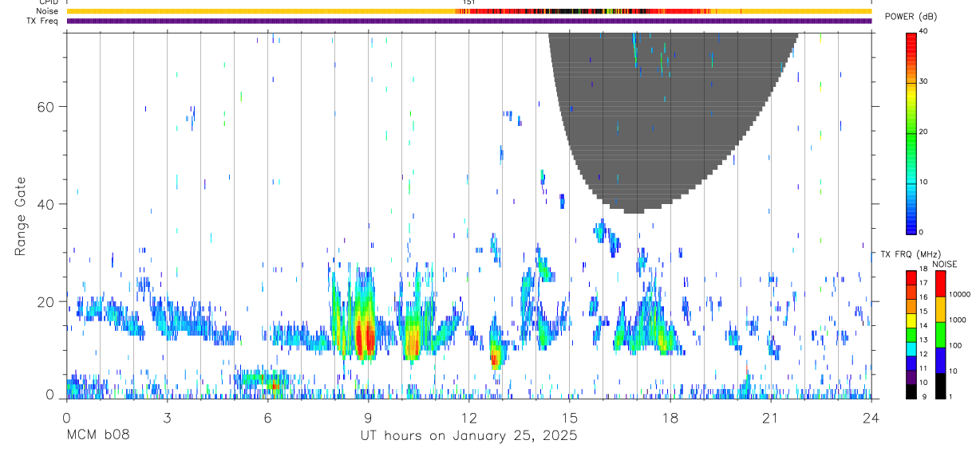The height and width of the screenshot is (452, 980).
Task: Click the 'TX Freq' row label at top
Action: coord(44,21)
